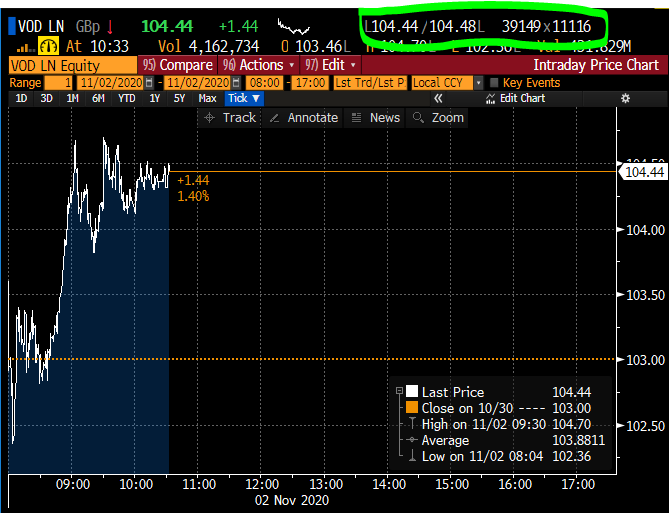Click white Last Price color swatch
Screen dimensions: 669x513
point(412,391)
